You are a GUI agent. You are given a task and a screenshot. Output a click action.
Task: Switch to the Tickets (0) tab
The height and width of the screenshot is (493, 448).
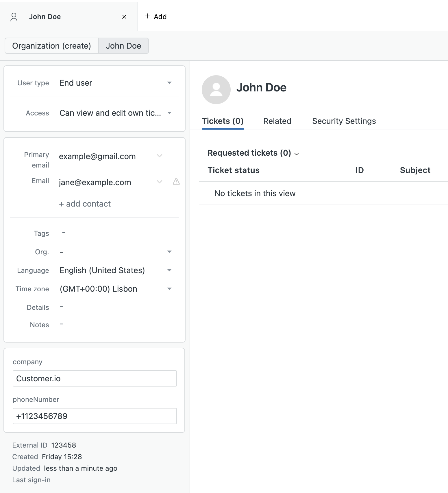point(223,121)
